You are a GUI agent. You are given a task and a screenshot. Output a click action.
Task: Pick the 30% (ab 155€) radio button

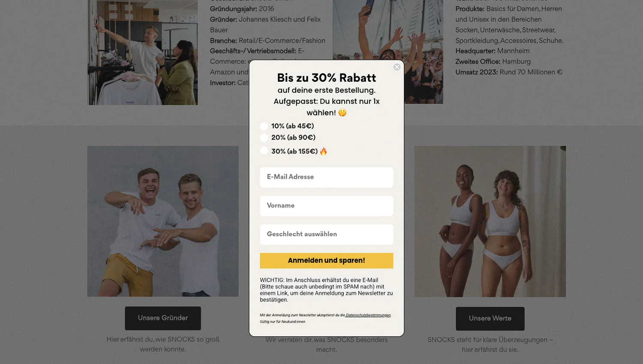pos(264,151)
